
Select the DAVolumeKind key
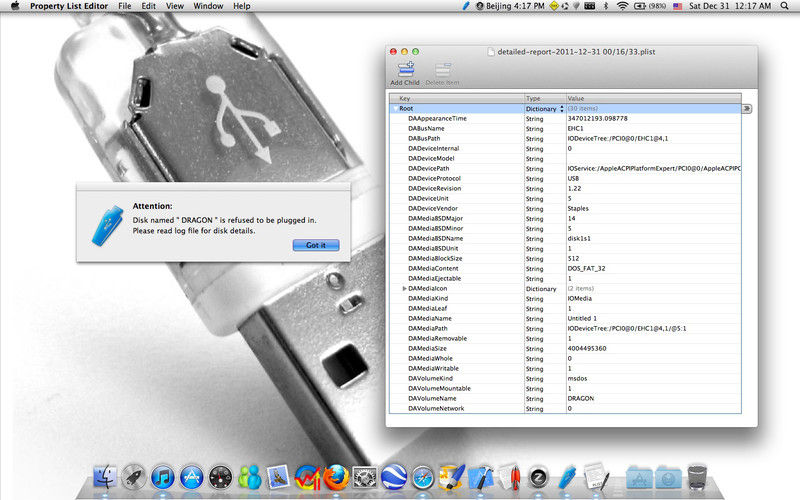(431, 379)
